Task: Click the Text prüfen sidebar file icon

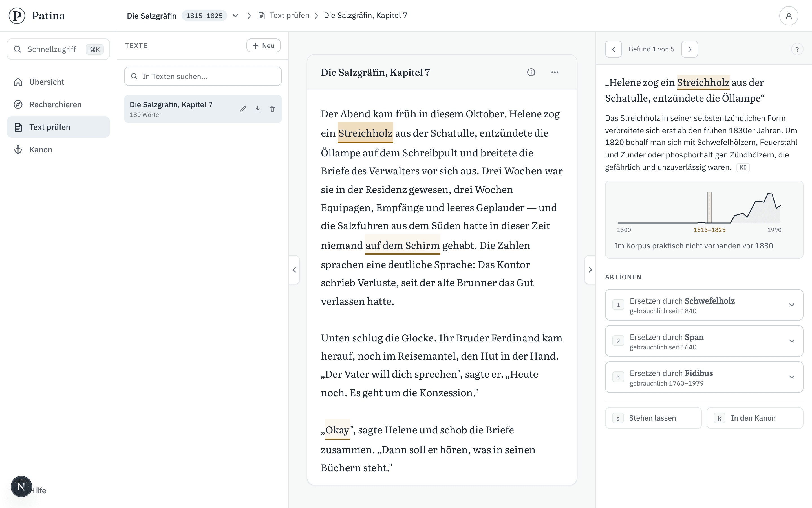Action: 18,127
